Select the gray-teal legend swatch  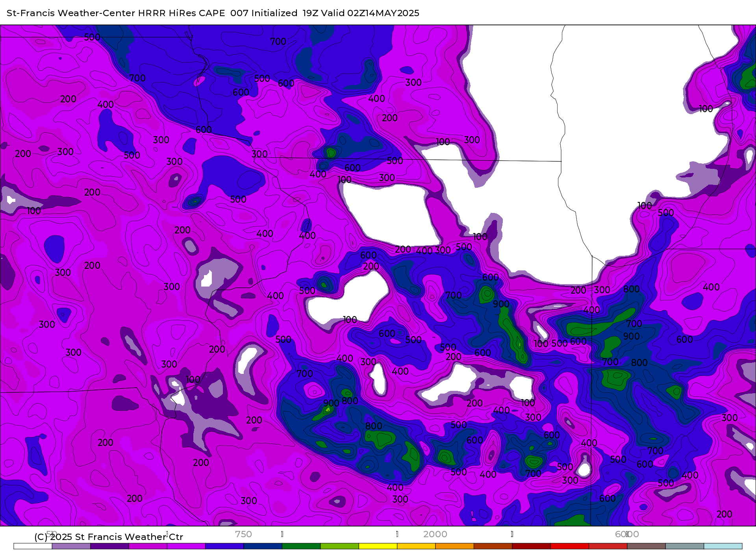(x=685, y=546)
